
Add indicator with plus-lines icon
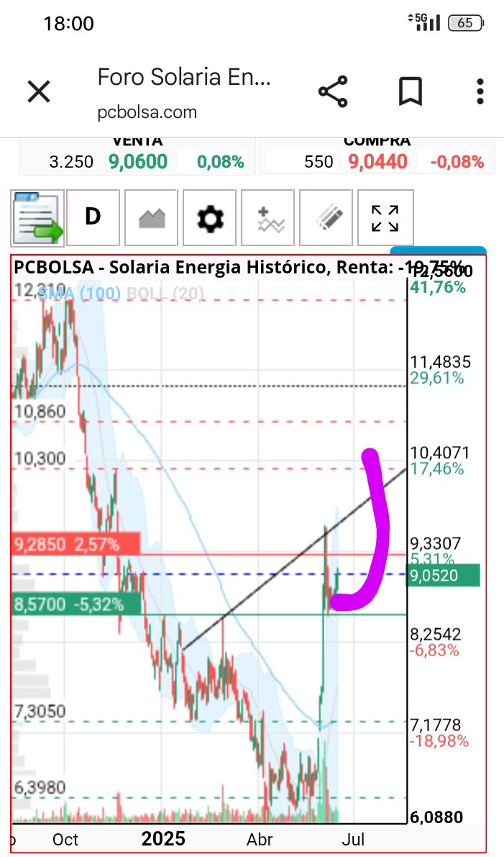[268, 217]
